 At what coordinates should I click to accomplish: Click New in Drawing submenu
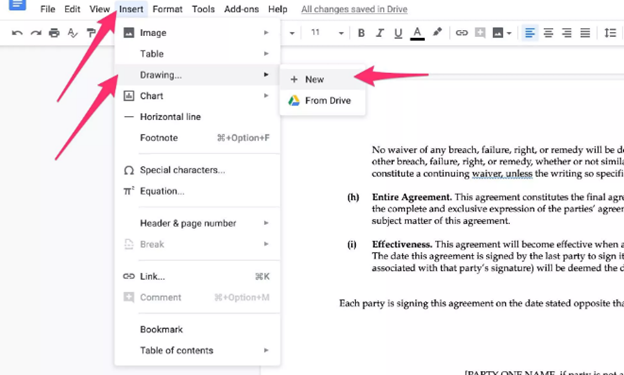[322, 80]
